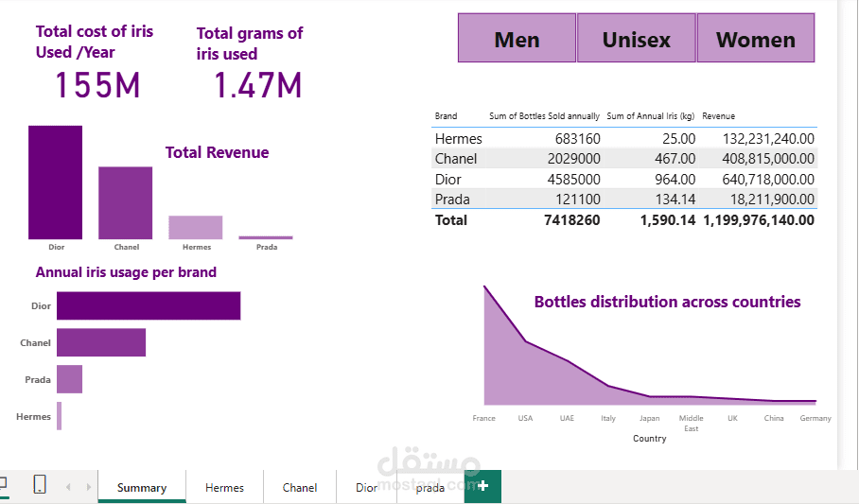The height and width of the screenshot is (504, 859).
Task: Click the UK label on country axis
Action: pos(732,418)
